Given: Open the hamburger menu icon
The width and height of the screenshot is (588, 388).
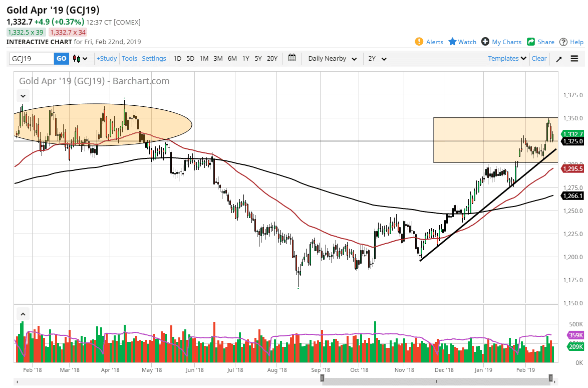Looking at the screenshot, I should tap(574, 59).
